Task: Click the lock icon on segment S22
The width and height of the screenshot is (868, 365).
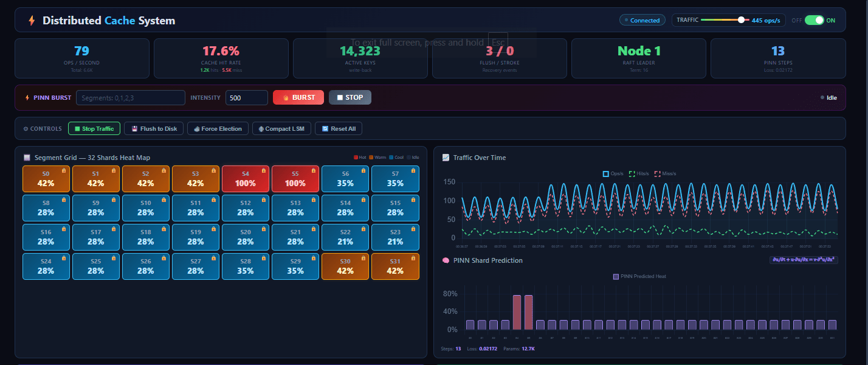Action: pos(363,229)
